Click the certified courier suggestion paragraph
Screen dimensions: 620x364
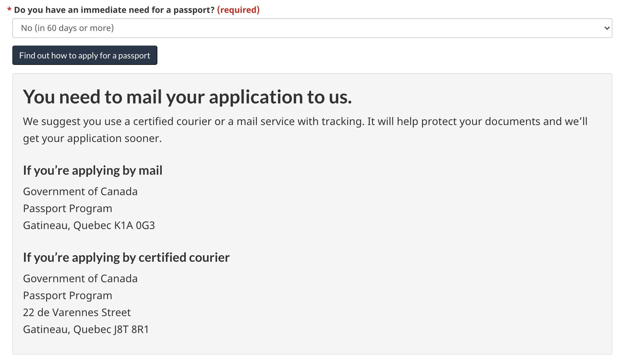pyautogui.click(x=305, y=121)
